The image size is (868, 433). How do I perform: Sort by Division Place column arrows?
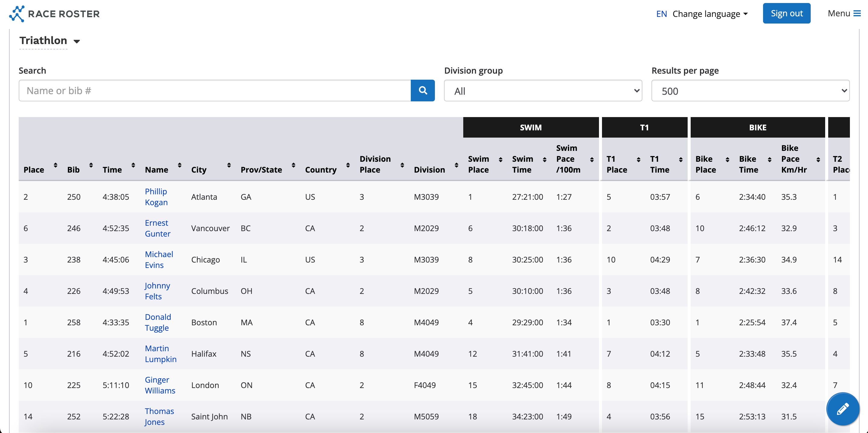pos(402,165)
